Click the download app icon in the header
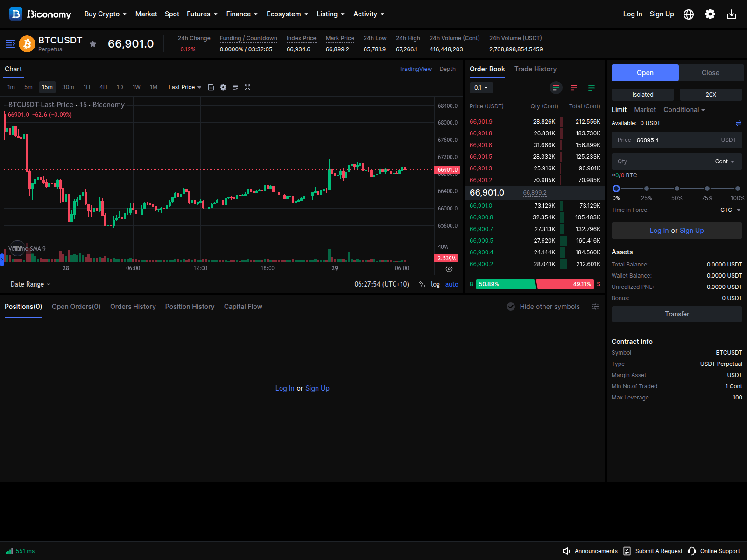This screenshot has height=560, width=747. [x=731, y=14]
